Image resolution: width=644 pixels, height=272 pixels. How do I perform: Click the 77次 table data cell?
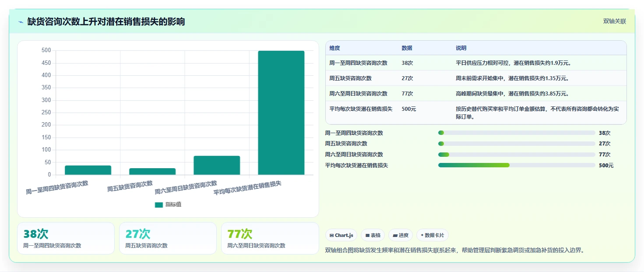[x=407, y=94]
